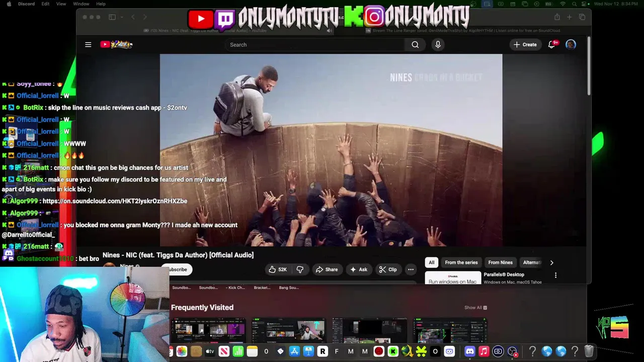Click the YouTube page vertical scrollbar
Image resolution: width=644 pixels, height=362 pixels.
[x=589, y=65]
